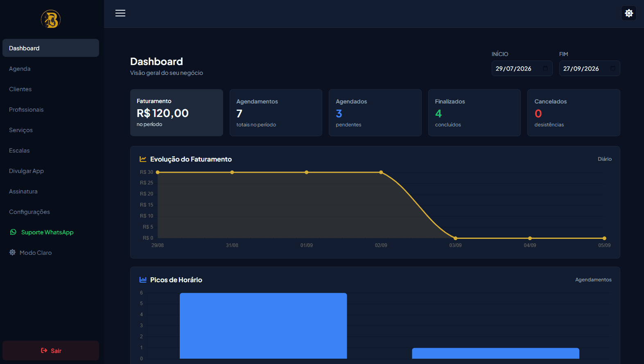Screen dimensions: 644x364
Task: Go to Assinatura page
Action: pos(51,191)
